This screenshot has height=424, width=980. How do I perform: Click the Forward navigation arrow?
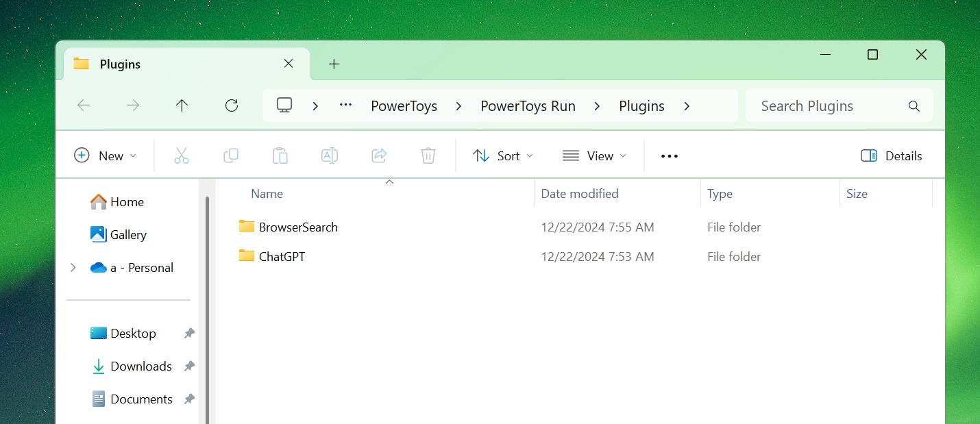point(133,105)
